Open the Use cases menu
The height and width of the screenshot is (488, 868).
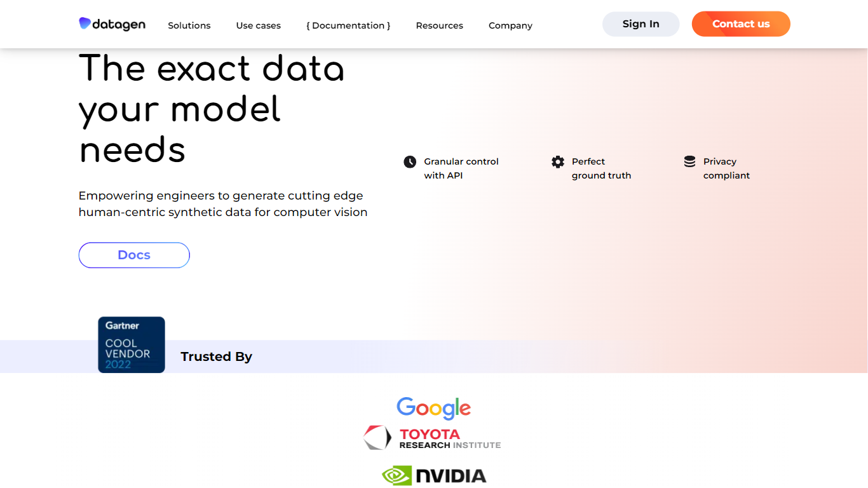[259, 25]
